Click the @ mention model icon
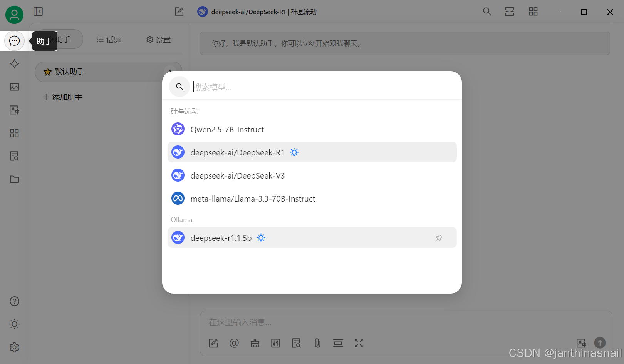The image size is (624, 364). [234, 343]
